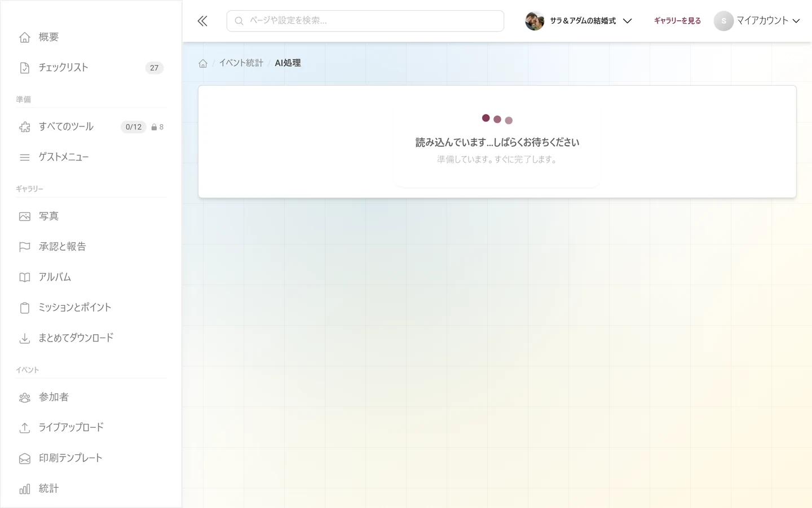Click the envelope icon beside 印刷テンプレート

point(25,458)
